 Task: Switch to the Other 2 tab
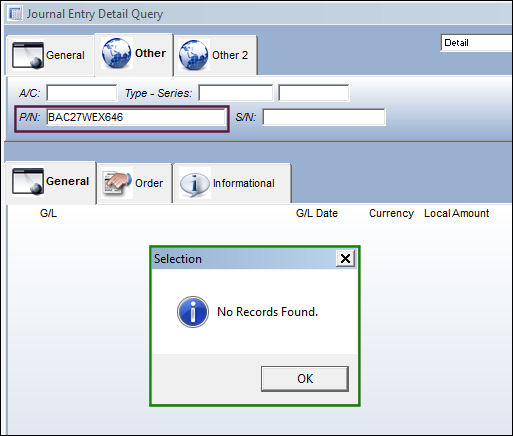(x=215, y=55)
